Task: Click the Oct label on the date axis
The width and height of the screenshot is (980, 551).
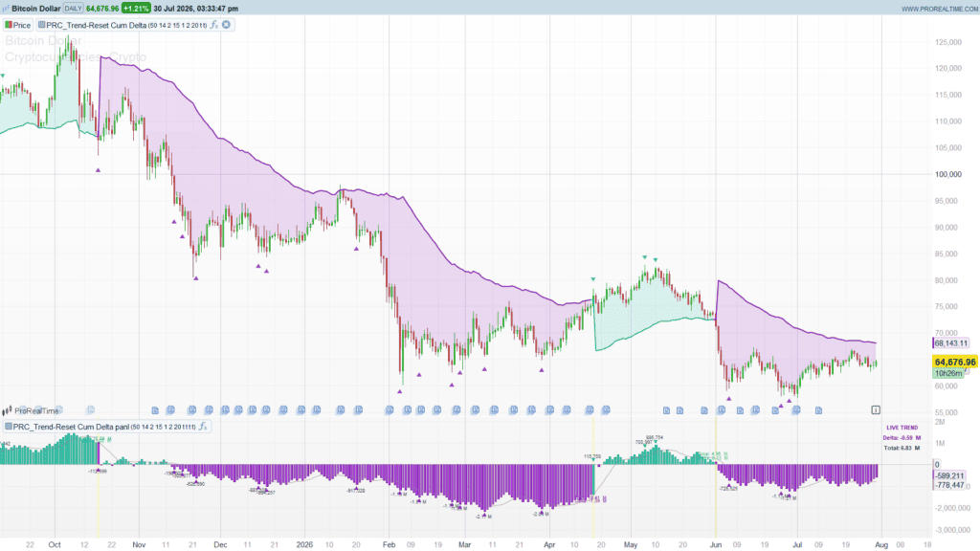Action: pos(55,544)
